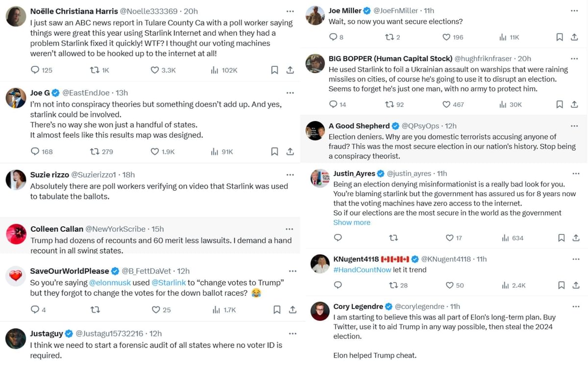This screenshot has height=368, width=588.
Task: Open more options menu on Suzie rizzo's tweet
Action: click(x=290, y=174)
